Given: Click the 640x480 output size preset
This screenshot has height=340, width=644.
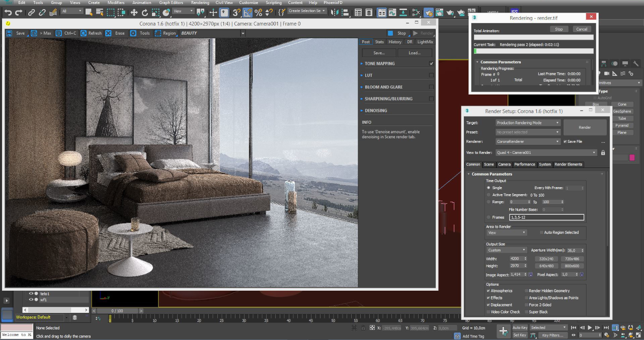Looking at the screenshot, I should click(x=546, y=266).
